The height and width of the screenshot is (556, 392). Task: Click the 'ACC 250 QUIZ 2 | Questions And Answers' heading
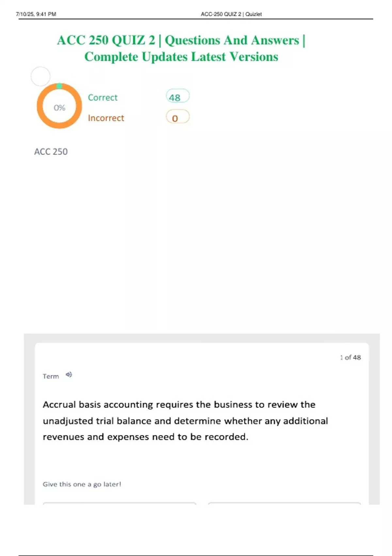tap(181, 41)
